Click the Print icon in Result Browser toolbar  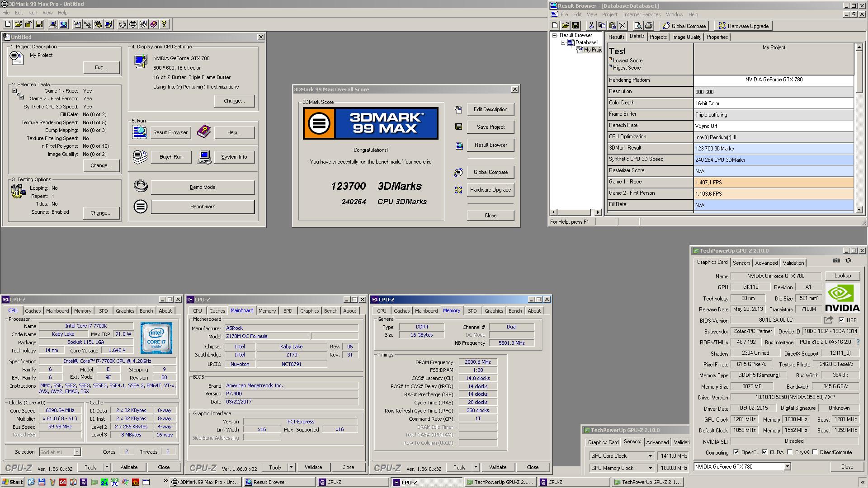(x=649, y=26)
